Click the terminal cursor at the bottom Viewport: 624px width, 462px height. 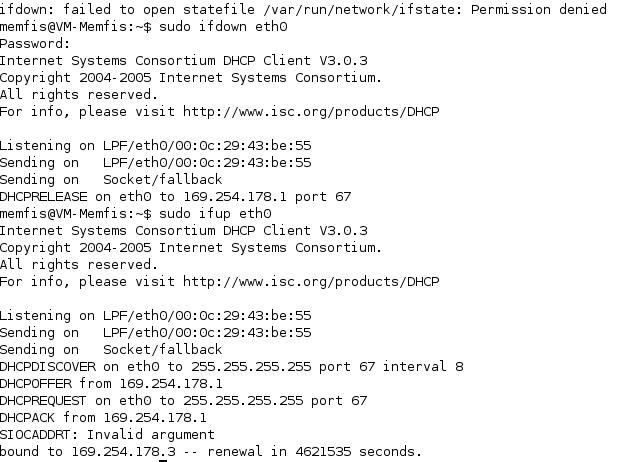coord(163,461)
